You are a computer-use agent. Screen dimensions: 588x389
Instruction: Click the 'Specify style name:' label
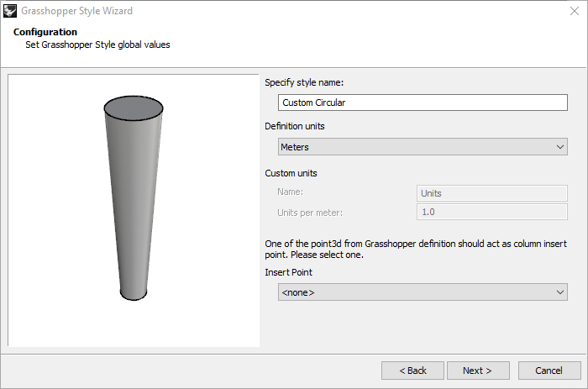click(x=304, y=82)
